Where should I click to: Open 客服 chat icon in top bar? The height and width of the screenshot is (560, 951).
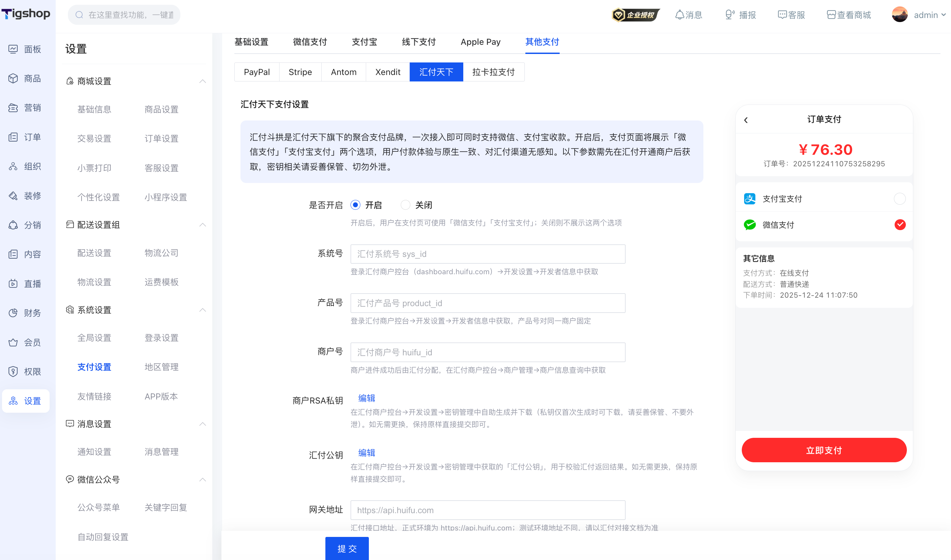tap(782, 15)
